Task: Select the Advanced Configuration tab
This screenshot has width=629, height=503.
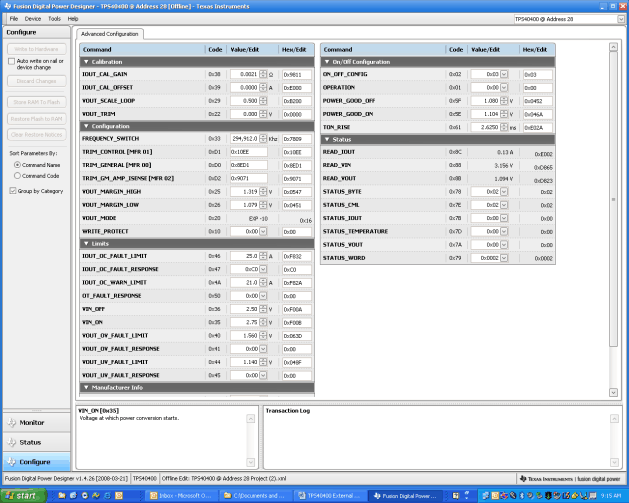Action: click(110, 34)
